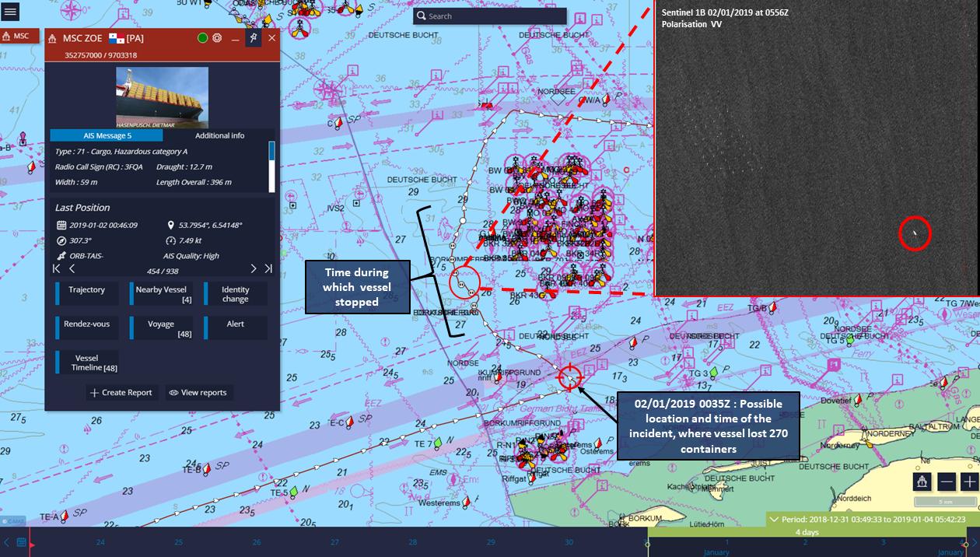
Task: Zoom out the map with minus button
Action: pyautogui.click(x=947, y=482)
